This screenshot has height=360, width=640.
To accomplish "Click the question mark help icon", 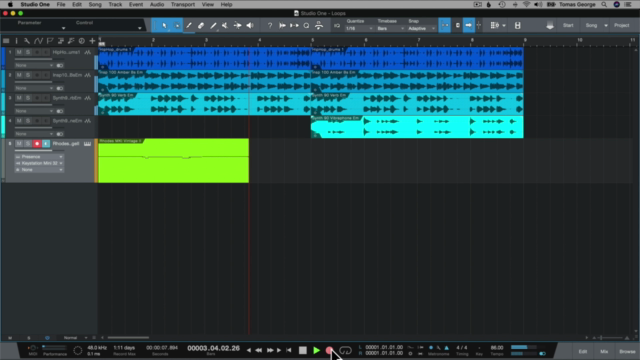I will [x=270, y=25].
